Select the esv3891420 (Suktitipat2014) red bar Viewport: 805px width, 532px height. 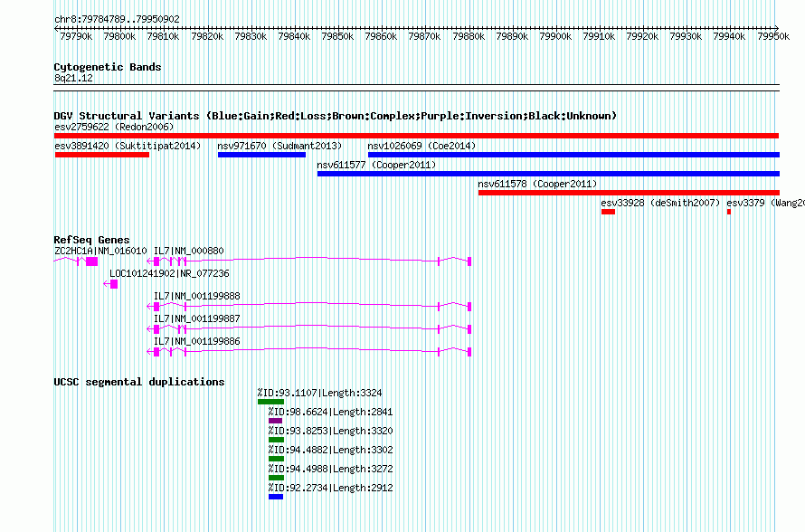click(102, 155)
